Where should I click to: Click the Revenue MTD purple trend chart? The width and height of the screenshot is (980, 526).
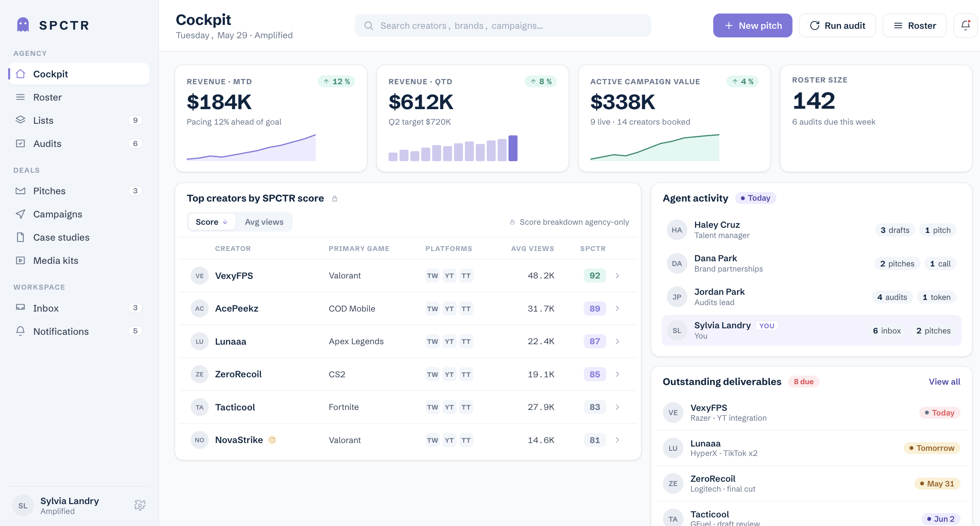251,147
